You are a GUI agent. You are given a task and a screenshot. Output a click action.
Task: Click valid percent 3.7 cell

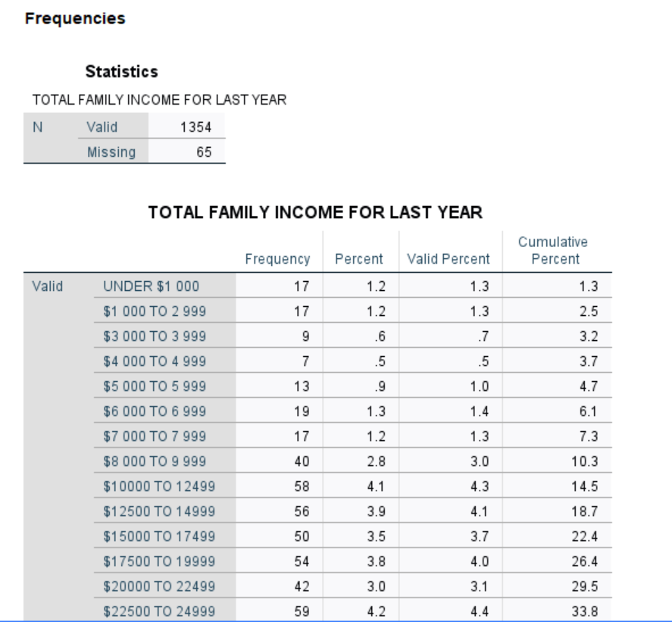click(480, 536)
